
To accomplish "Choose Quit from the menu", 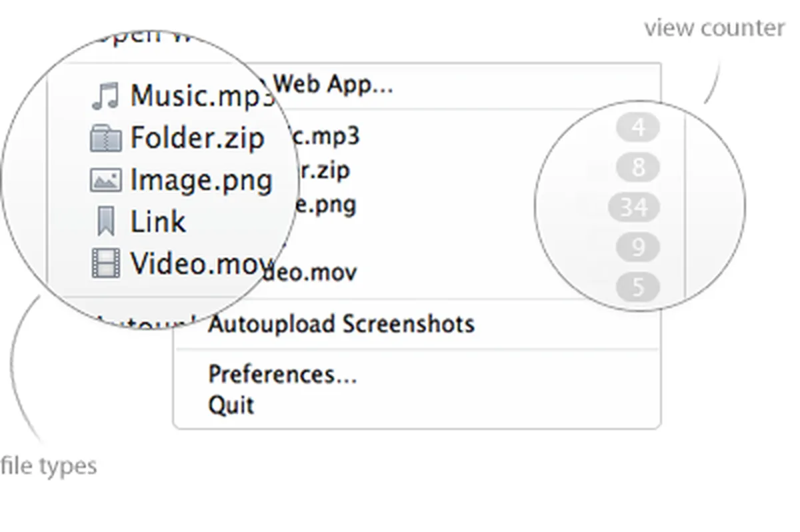I will [x=231, y=405].
